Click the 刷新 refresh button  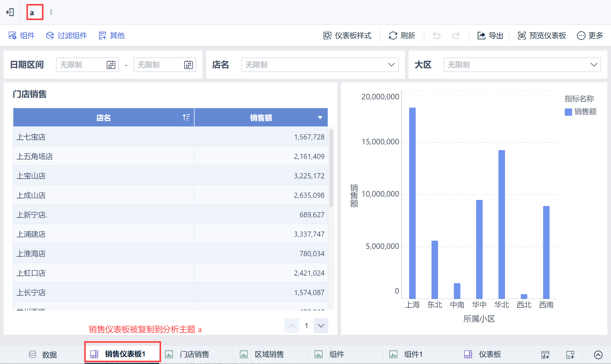point(402,36)
